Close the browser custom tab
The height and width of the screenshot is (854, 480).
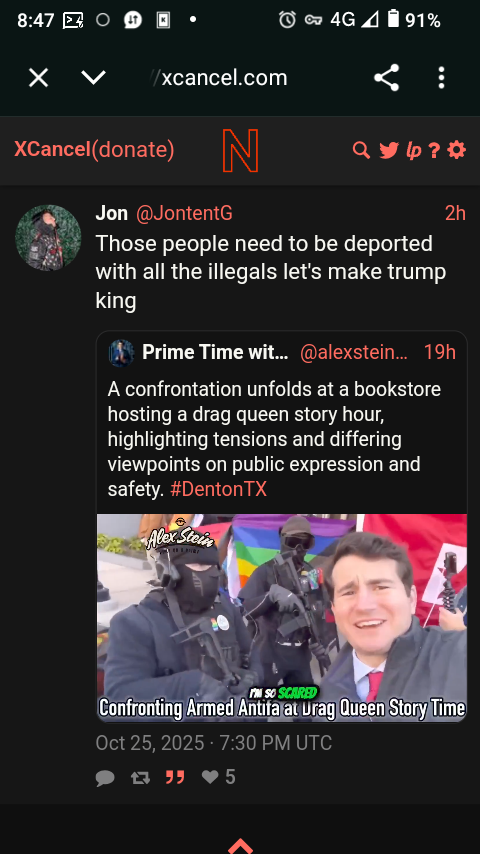pyautogui.click(x=39, y=78)
